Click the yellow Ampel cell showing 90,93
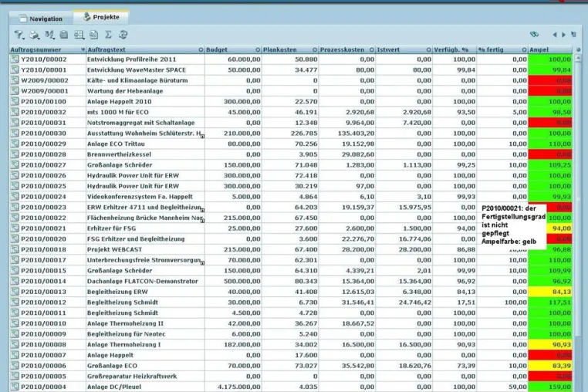 pos(550,344)
